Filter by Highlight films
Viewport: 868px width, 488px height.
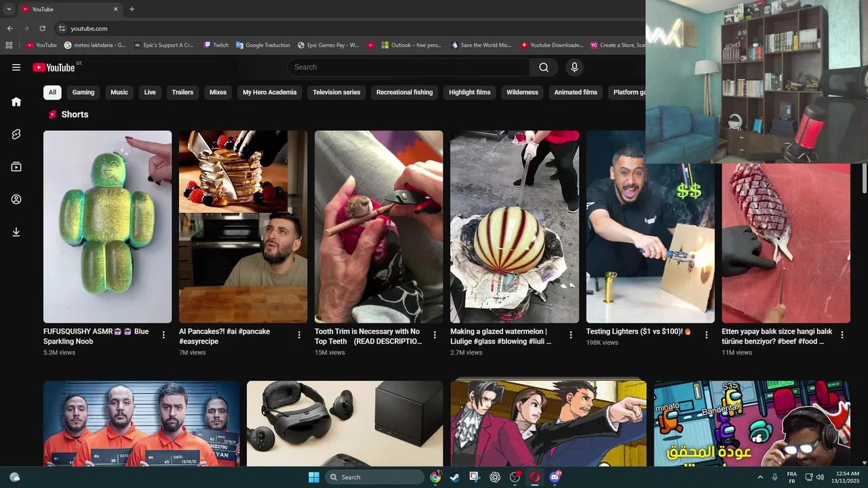point(469,92)
